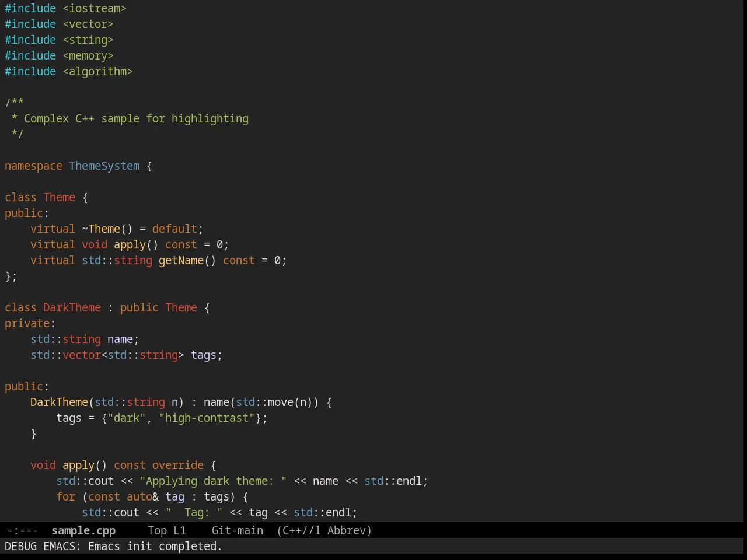Viewport: 747px width, 560px height.
Task: Click the L1 line number indicator
Action: [x=180, y=530]
